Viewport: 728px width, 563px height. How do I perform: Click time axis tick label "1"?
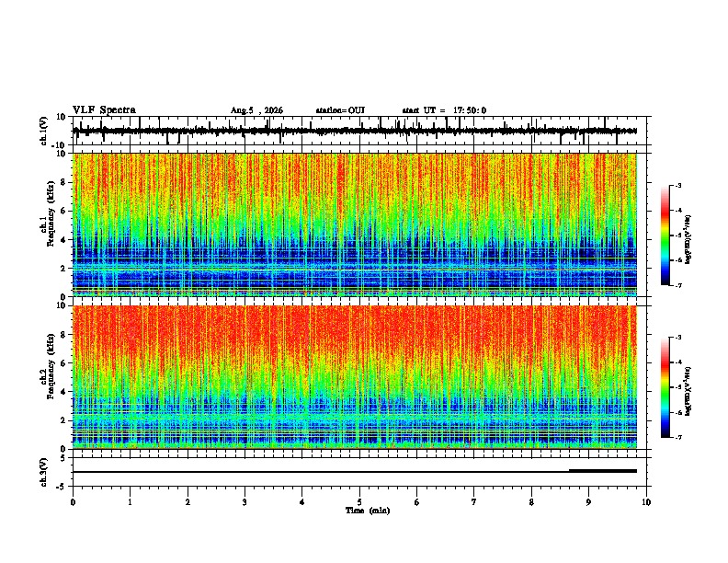pyautogui.click(x=130, y=502)
